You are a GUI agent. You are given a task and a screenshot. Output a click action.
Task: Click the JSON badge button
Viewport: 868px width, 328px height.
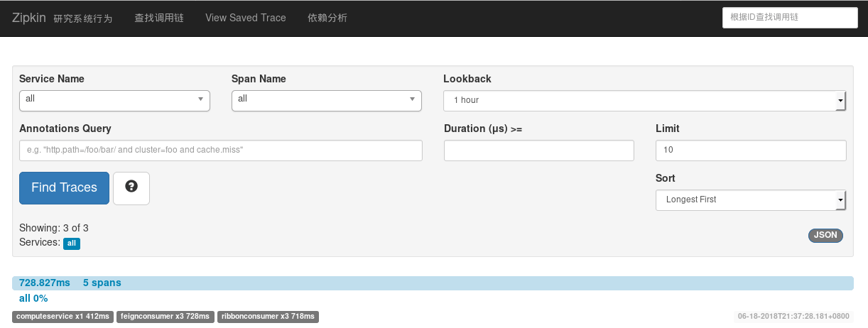(x=825, y=236)
